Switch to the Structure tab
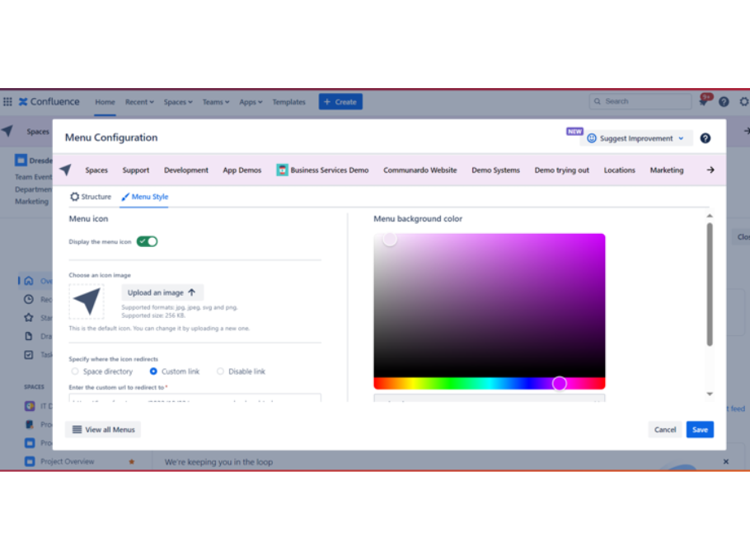This screenshot has height=560, width=750. point(91,197)
